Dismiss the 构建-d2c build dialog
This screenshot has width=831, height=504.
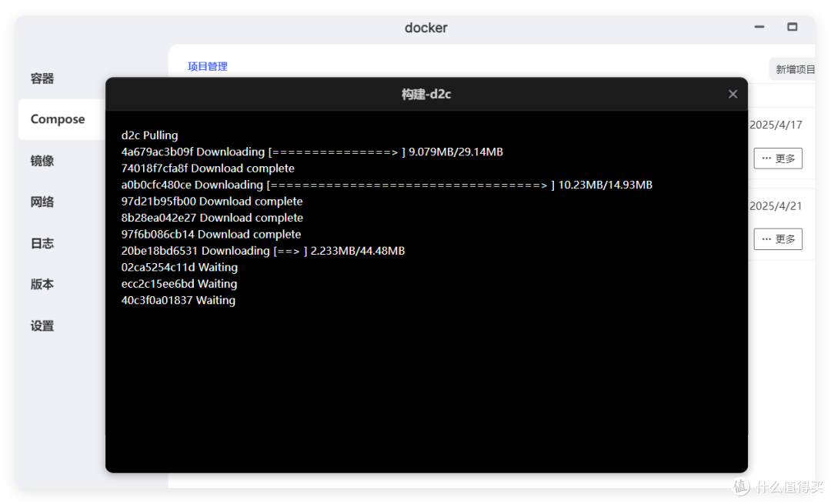tap(732, 94)
